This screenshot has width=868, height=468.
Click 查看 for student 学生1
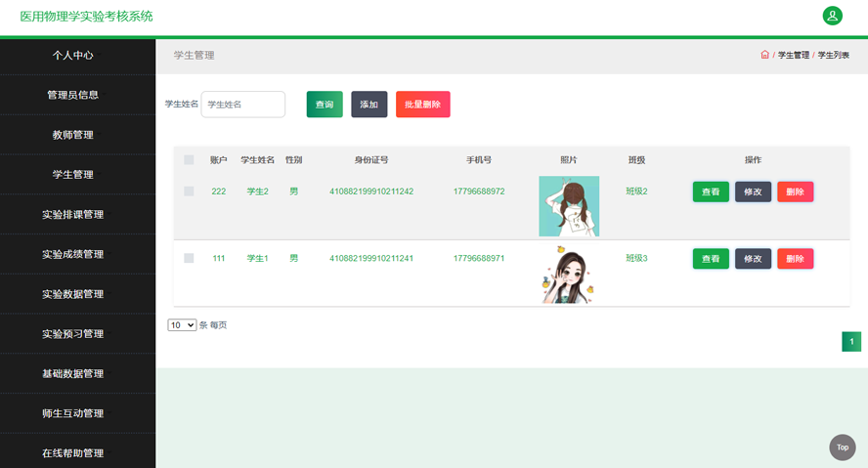[711, 258]
